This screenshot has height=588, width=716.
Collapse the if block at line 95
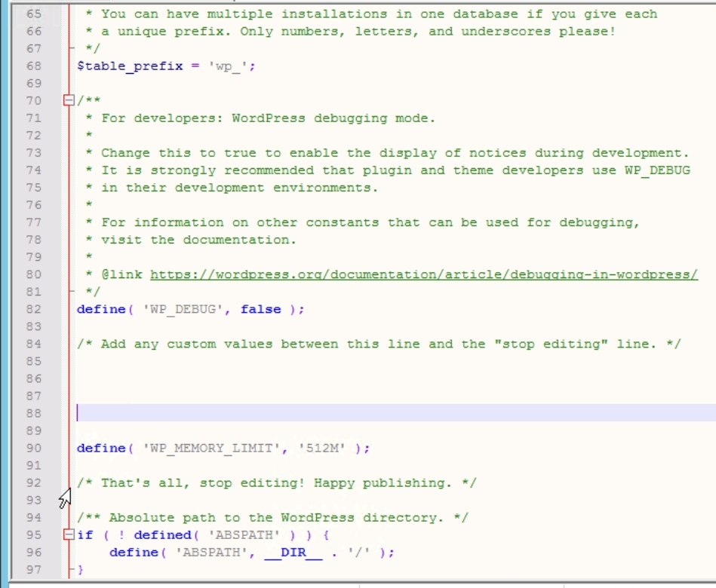pyautogui.click(x=69, y=534)
